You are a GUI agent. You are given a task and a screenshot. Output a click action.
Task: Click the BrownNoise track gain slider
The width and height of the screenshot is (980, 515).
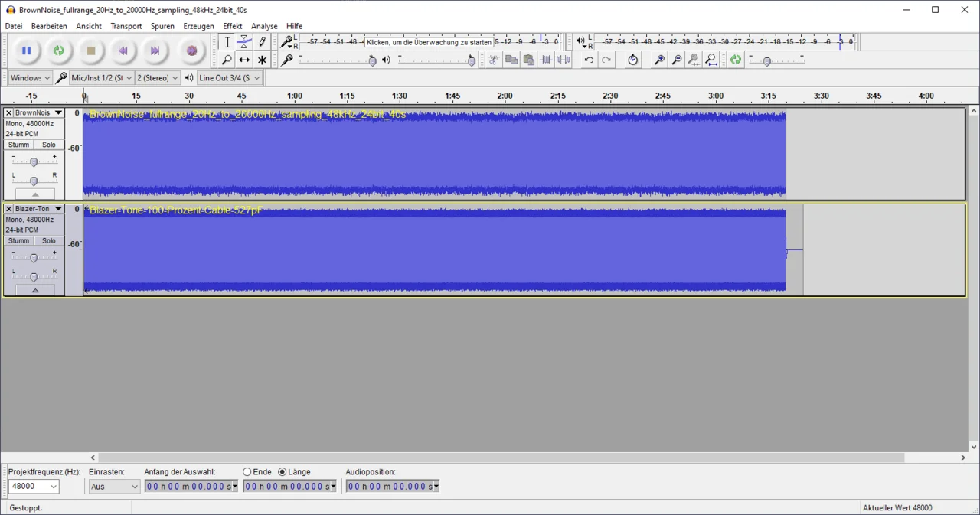click(34, 161)
